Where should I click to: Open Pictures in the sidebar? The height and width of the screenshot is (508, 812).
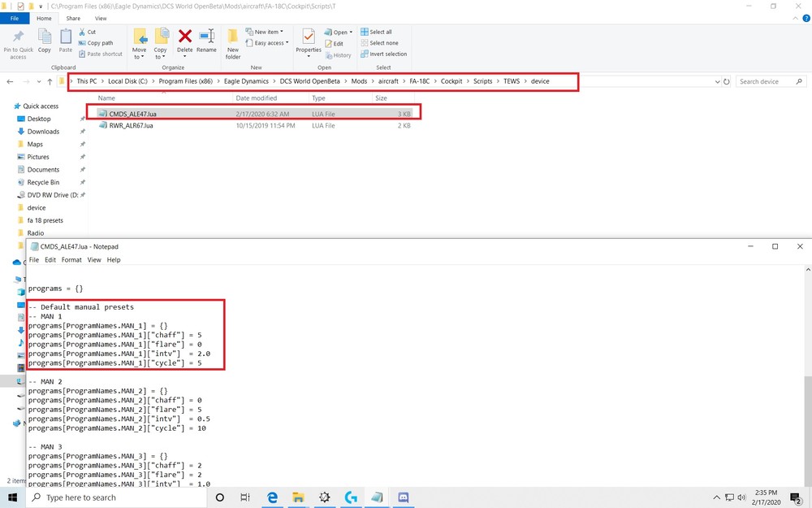[38, 157]
